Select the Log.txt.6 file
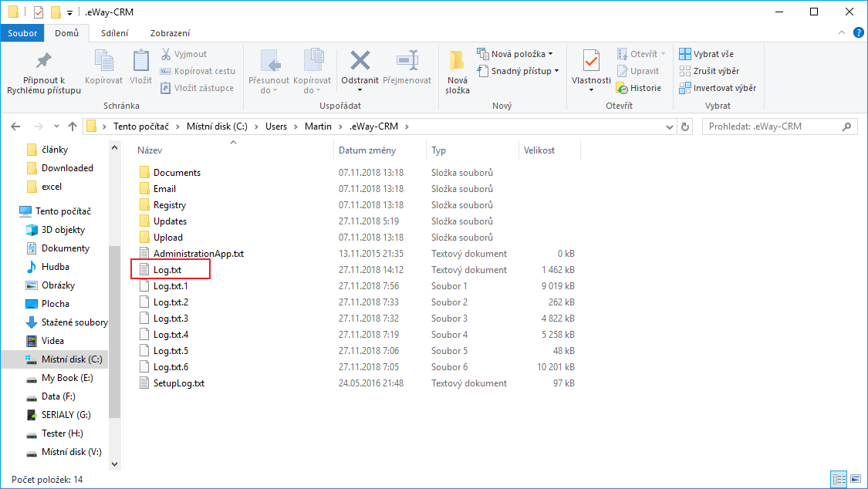 tap(171, 367)
